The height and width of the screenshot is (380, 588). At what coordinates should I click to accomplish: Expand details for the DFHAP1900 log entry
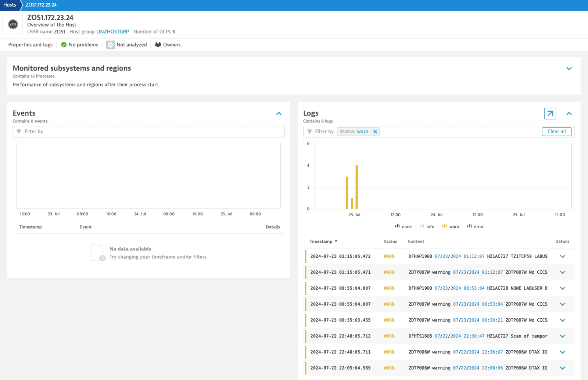click(x=563, y=257)
